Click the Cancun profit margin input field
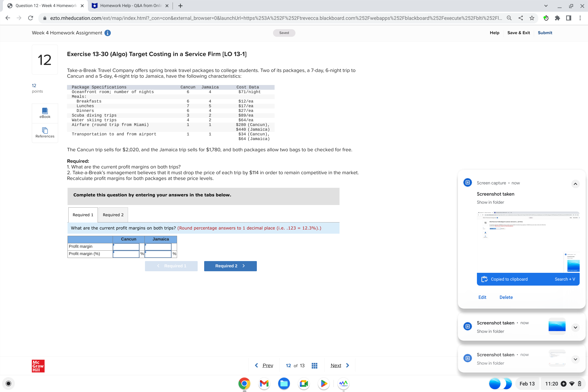This screenshot has width=588, height=392. [126, 246]
